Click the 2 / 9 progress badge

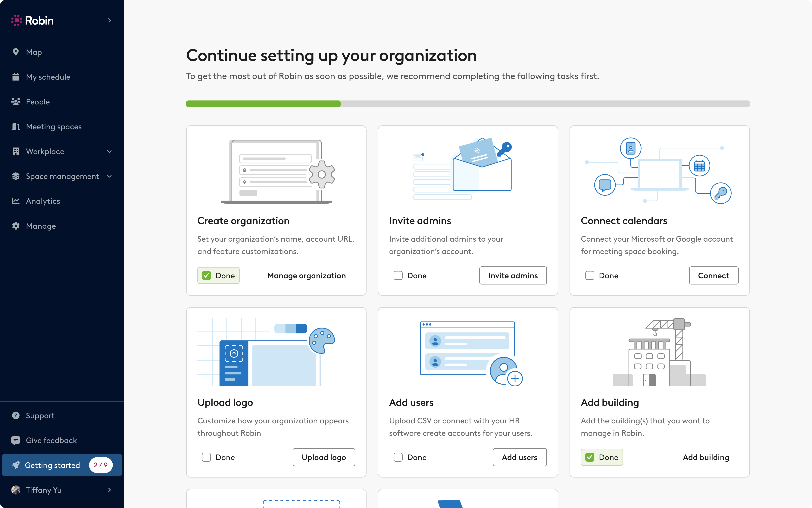pyautogui.click(x=101, y=465)
